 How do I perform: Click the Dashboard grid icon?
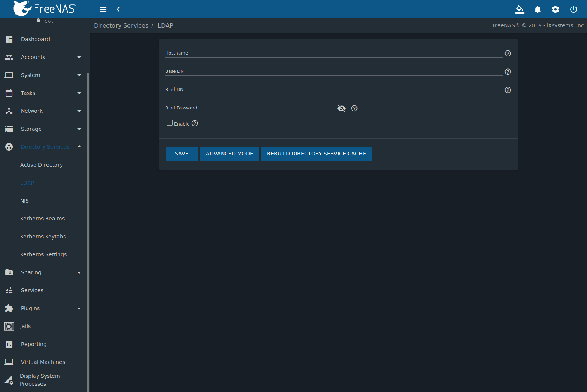click(x=9, y=39)
